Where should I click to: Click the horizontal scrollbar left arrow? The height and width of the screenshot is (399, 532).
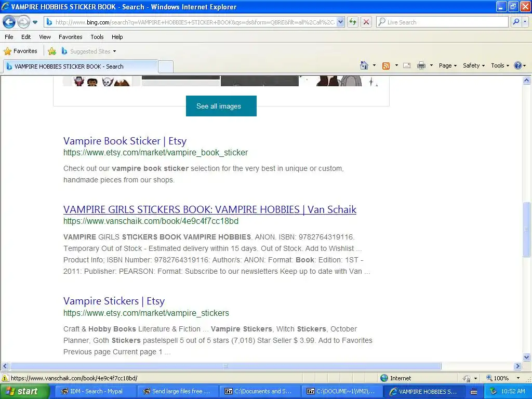[x=5, y=366]
